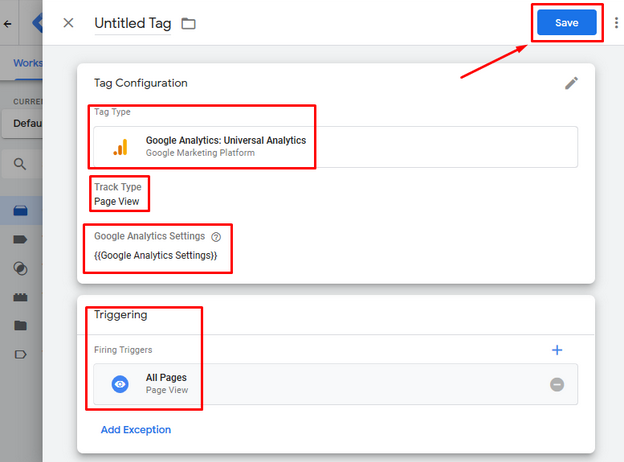Open Tags icon in background sidebar
The height and width of the screenshot is (462, 624).
20,239
